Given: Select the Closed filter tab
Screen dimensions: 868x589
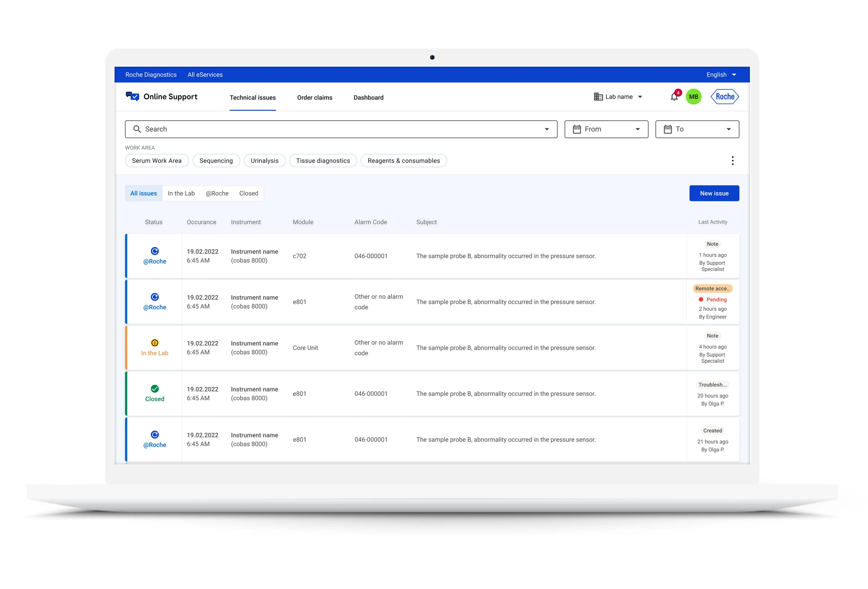Looking at the screenshot, I should coord(248,193).
